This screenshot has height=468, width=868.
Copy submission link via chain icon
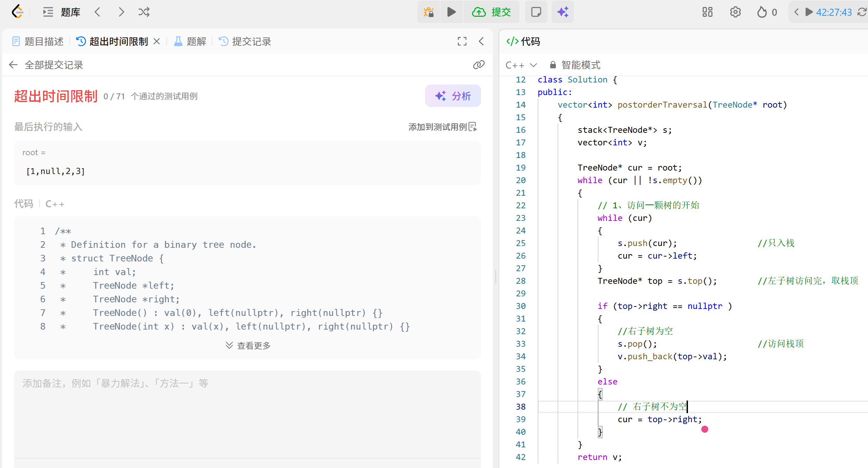[x=479, y=65]
